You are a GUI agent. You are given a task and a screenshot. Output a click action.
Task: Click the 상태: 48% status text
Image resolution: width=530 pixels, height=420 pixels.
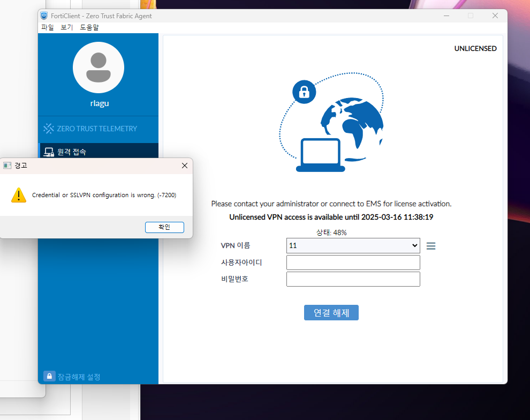(x=331, y=232)
